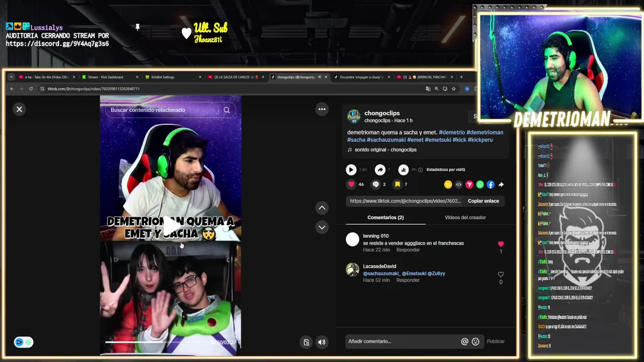
Task: Open chongoclips profile avatar
Action: 354,116
